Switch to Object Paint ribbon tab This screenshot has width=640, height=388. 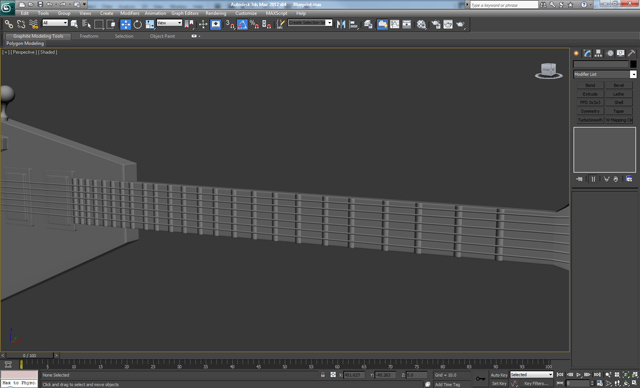(x=162, y=36)
